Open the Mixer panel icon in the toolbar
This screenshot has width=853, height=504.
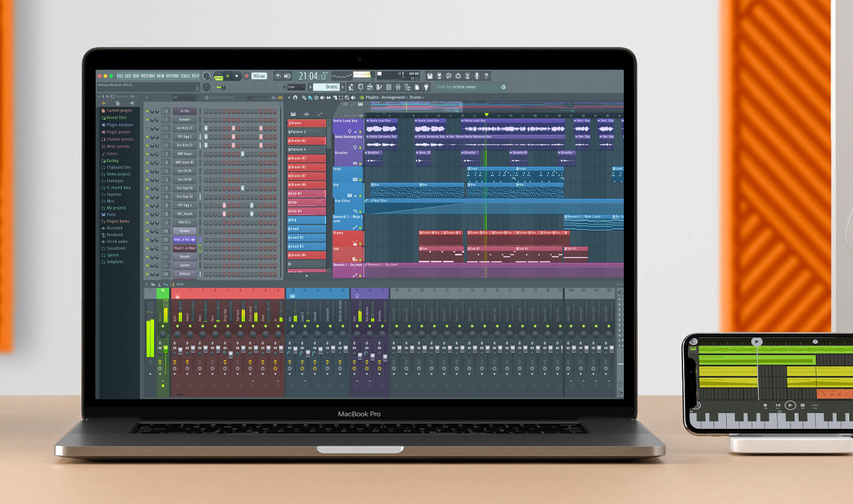397,87
